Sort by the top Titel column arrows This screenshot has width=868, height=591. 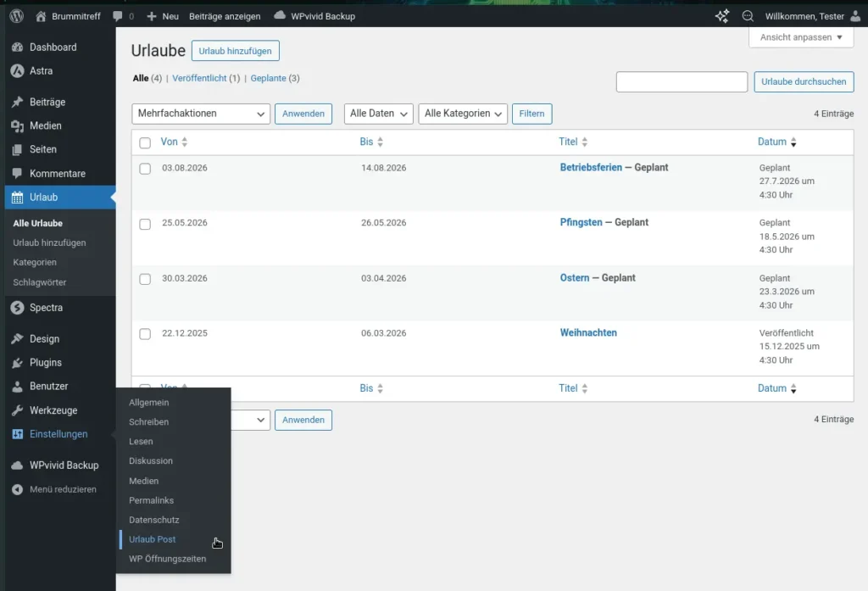coord(585,142)
